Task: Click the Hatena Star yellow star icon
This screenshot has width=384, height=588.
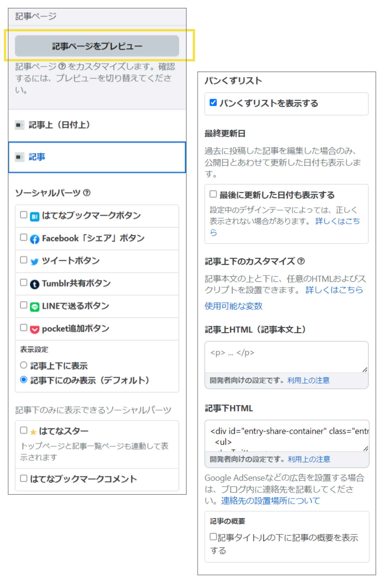Action: coord(33,432)
